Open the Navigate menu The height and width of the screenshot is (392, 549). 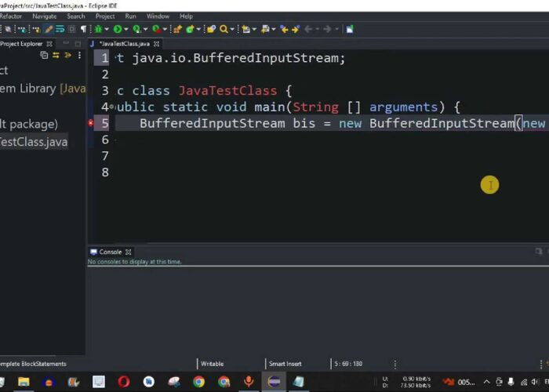pos(45,16)
